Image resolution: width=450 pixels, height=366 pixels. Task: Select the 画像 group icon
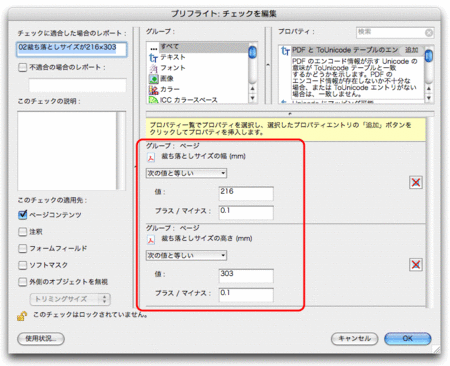pos(153,79)
